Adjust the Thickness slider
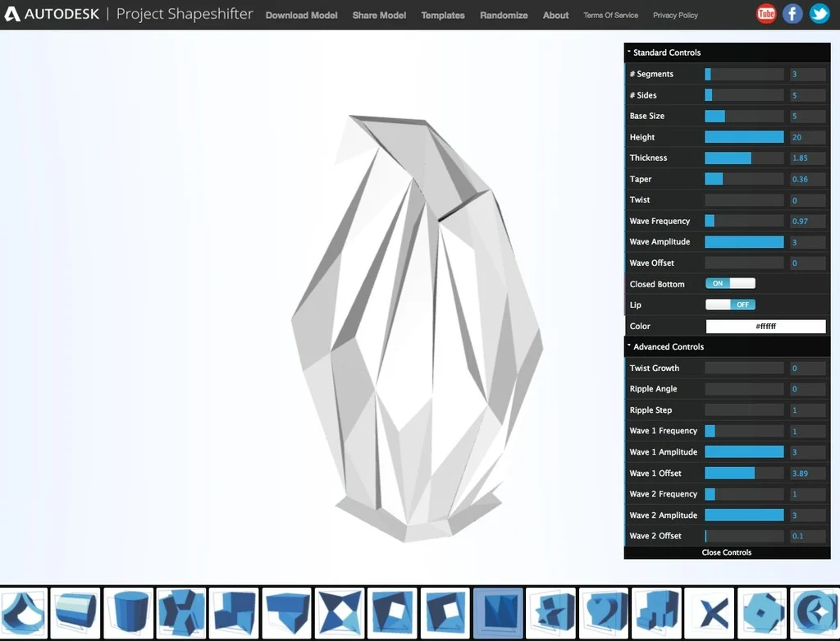Viewport: 840px width, 641px height. pos(744,158)
